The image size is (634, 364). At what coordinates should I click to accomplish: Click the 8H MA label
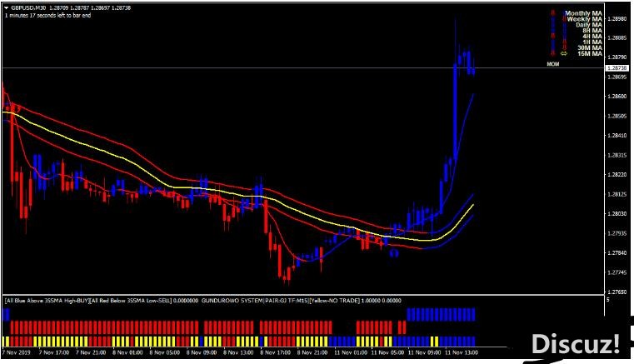point(592,30)
